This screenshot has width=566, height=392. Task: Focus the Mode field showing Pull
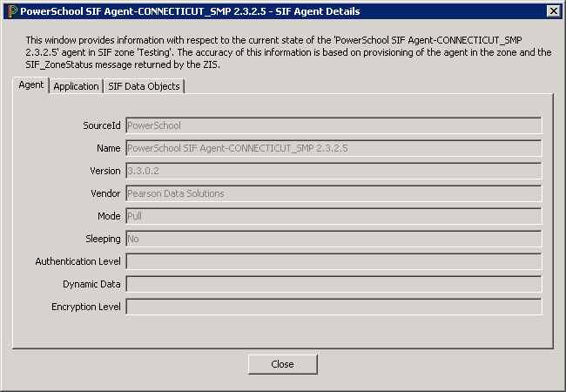[x=334, y=216]
